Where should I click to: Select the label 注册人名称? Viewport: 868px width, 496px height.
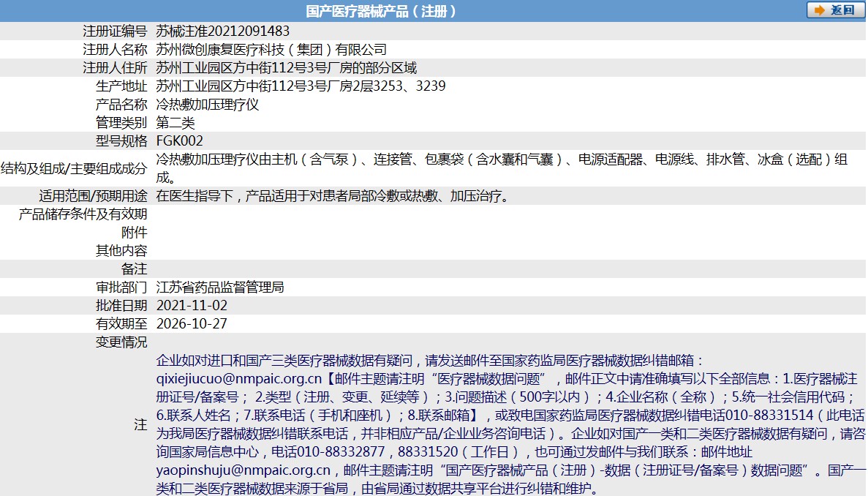click(x=115, y=49)
